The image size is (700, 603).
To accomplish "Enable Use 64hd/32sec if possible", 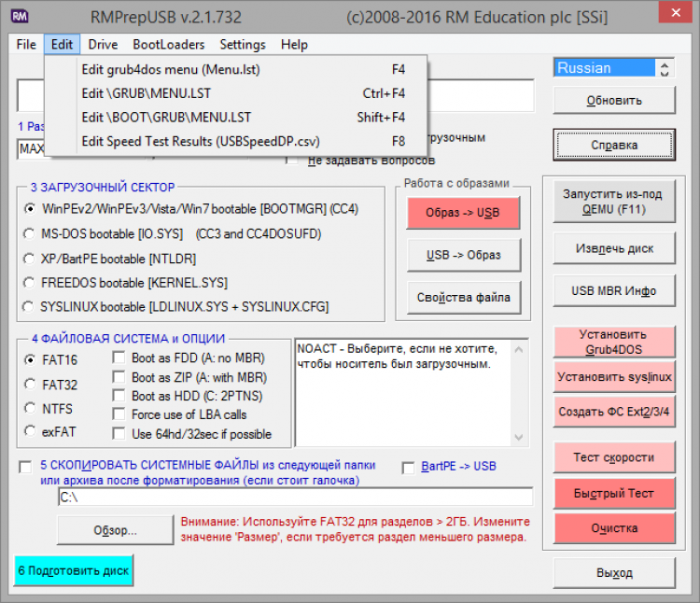I will click(119, 434).
